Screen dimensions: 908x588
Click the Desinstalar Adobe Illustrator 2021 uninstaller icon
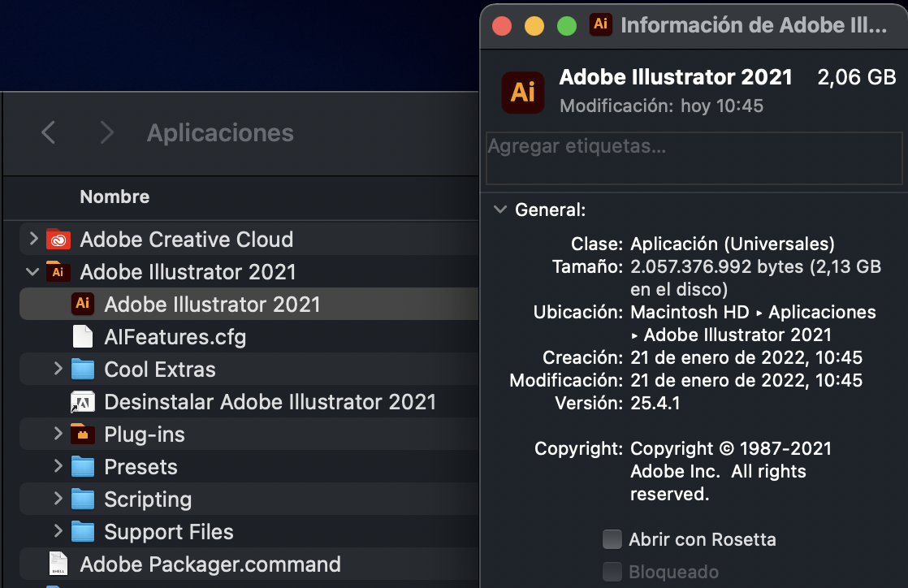point(82,401)
